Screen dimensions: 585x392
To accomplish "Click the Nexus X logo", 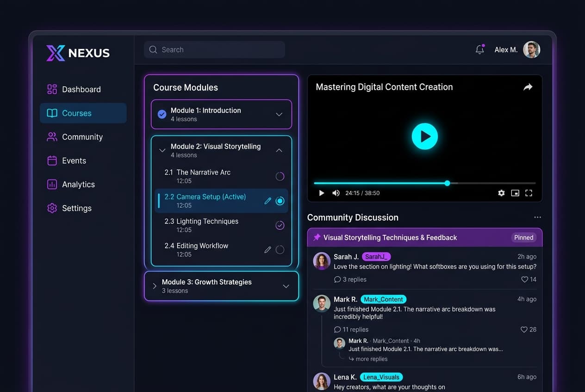I will (56, 53).
